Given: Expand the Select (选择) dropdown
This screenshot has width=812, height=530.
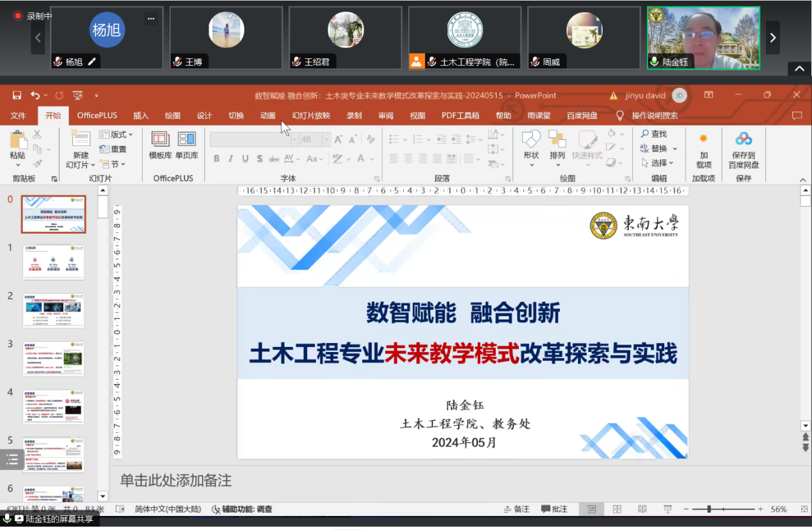Looking at the screenshot, I should pos(659,163).
